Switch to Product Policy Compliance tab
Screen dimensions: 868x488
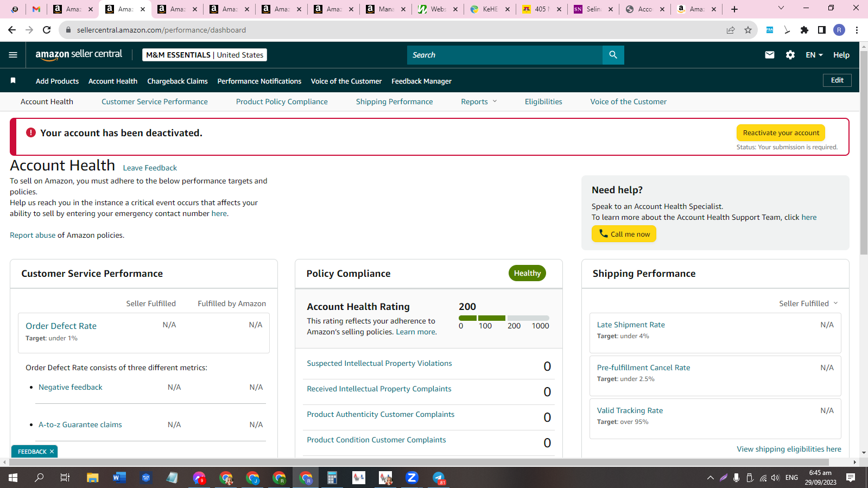pyautogui.click(x=282, y=102)
